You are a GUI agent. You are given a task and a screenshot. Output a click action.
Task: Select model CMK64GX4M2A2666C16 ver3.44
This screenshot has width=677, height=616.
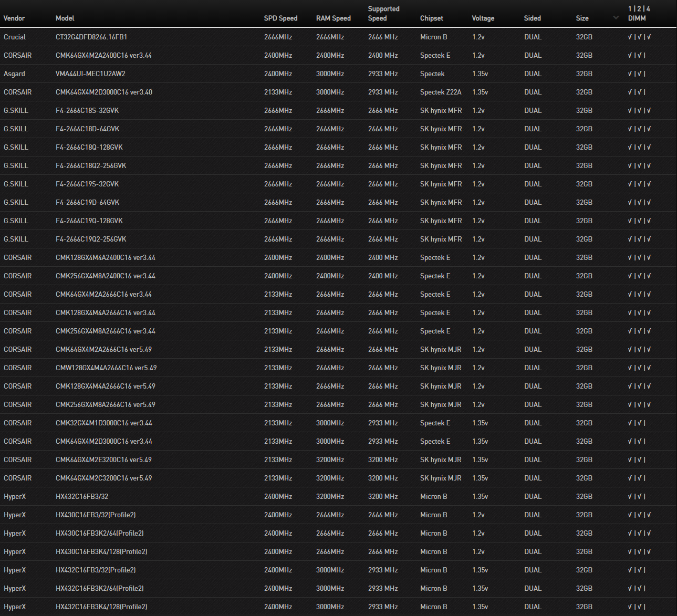pos(104,295)
